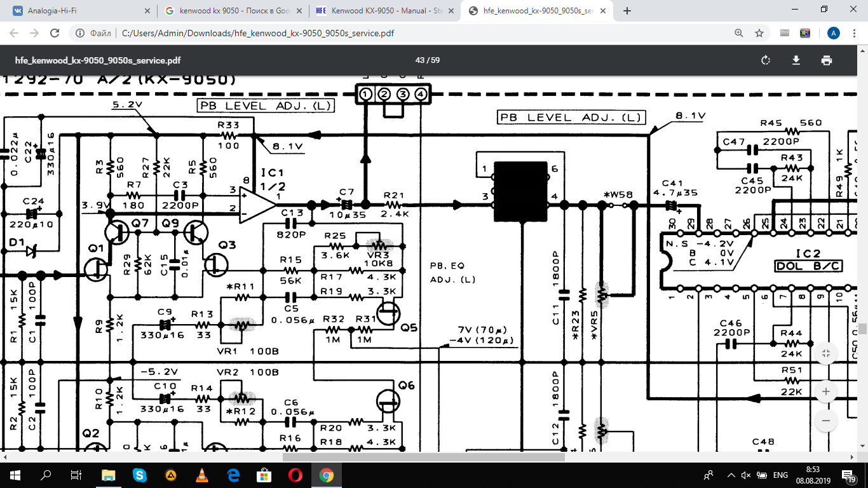Zoom in with the plus button
Screen dimensions: 868x488
[x=826, y=391]
